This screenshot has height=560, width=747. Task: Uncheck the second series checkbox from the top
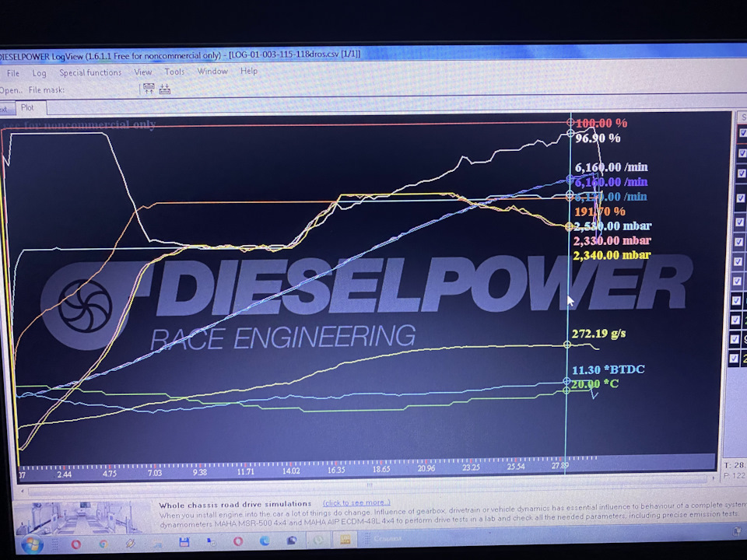(x=742, y=153)
